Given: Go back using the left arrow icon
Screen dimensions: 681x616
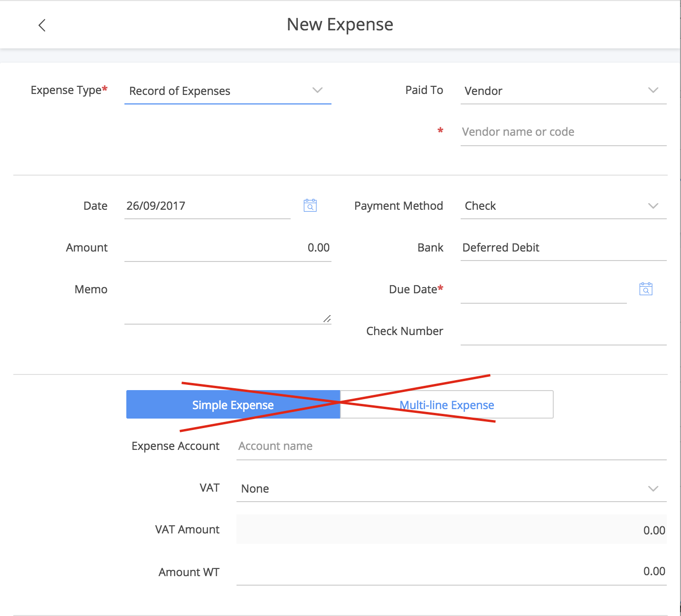Looking at the screenshot, I should point(42,25).
